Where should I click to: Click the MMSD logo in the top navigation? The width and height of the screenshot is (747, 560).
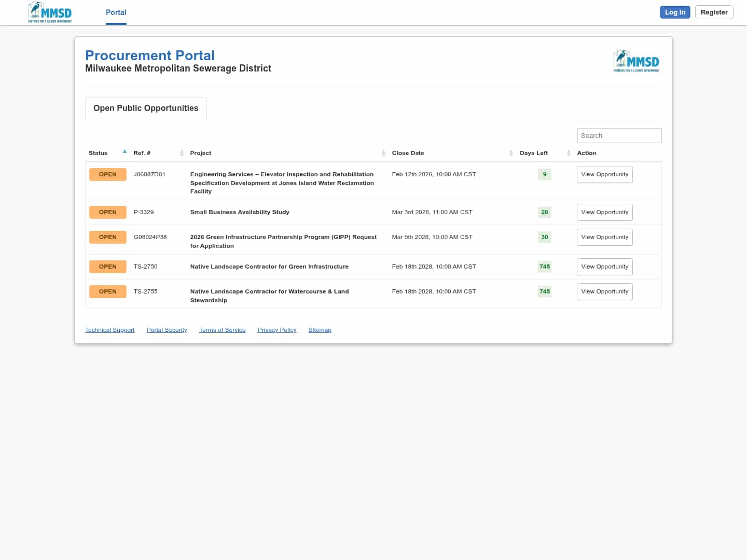[x=50, y=12]
